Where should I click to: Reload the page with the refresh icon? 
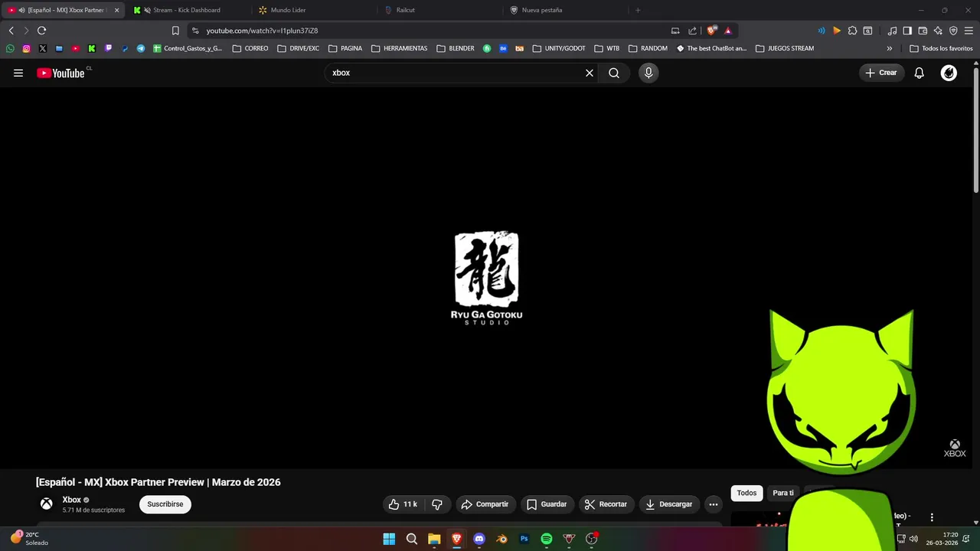[x=41, y=31]
